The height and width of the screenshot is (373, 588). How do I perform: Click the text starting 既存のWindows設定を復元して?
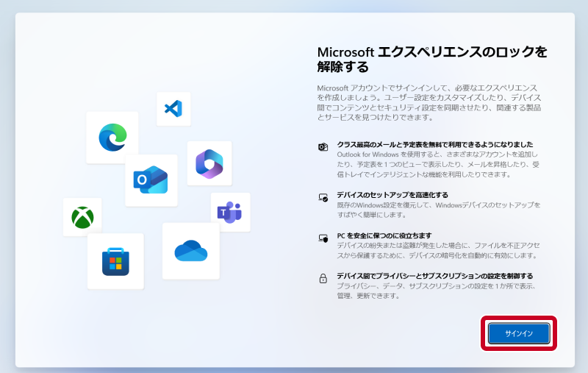tap(438, 210)
